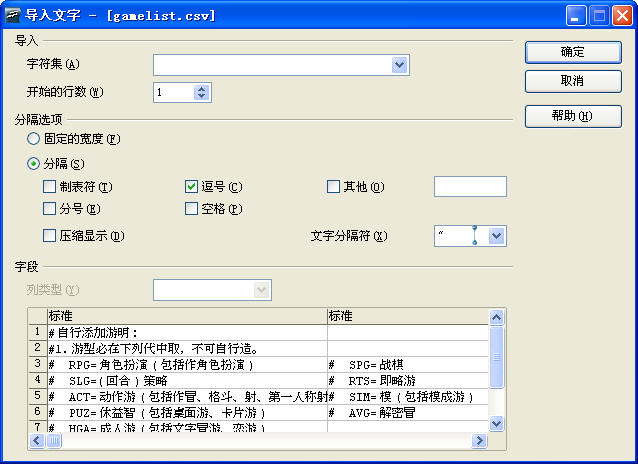The width and height of the screenshot is (638, 464).
Task: Click the cell '# 自行添加游明:'
Action: coord(188,333)
